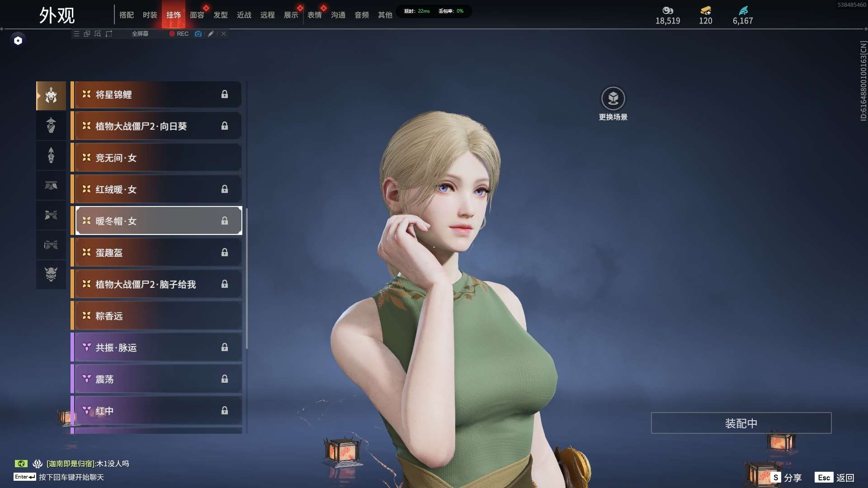Click the gold ingot currency icon
The width and height of the screenshot is (868, 488).
point(705,10)
